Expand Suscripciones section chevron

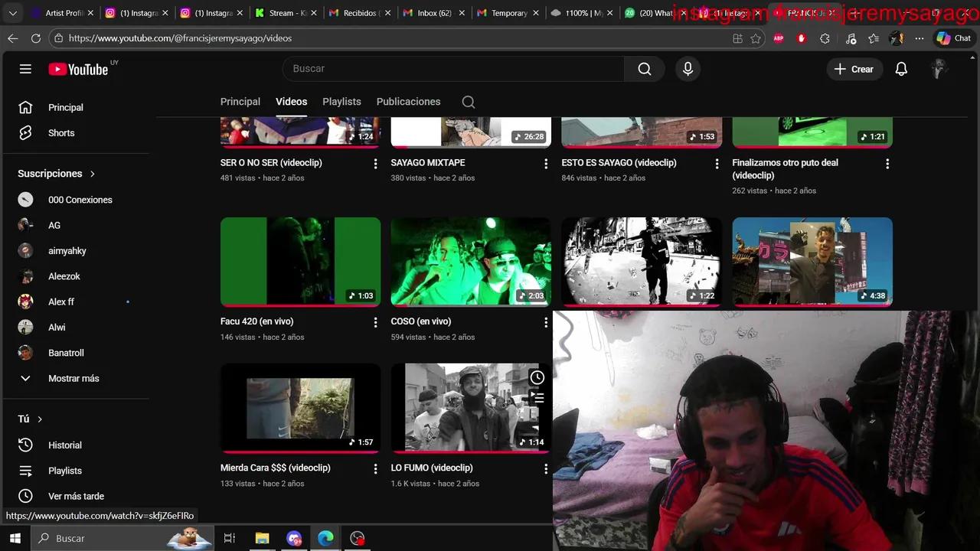(93, 174)
